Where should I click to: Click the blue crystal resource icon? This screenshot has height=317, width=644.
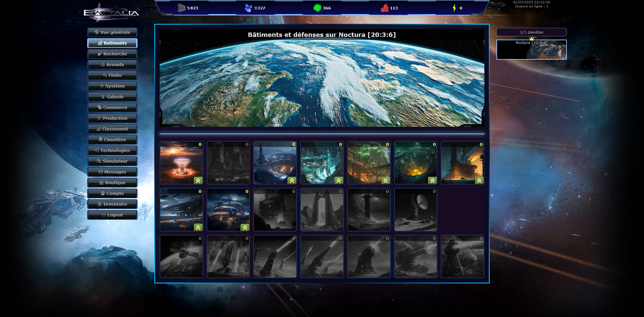[249, 8]
